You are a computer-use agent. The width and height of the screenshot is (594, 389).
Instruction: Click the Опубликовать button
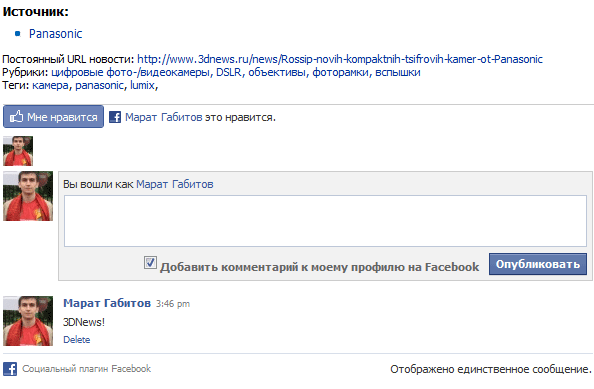pyautogui.click(x=538, y=264)
